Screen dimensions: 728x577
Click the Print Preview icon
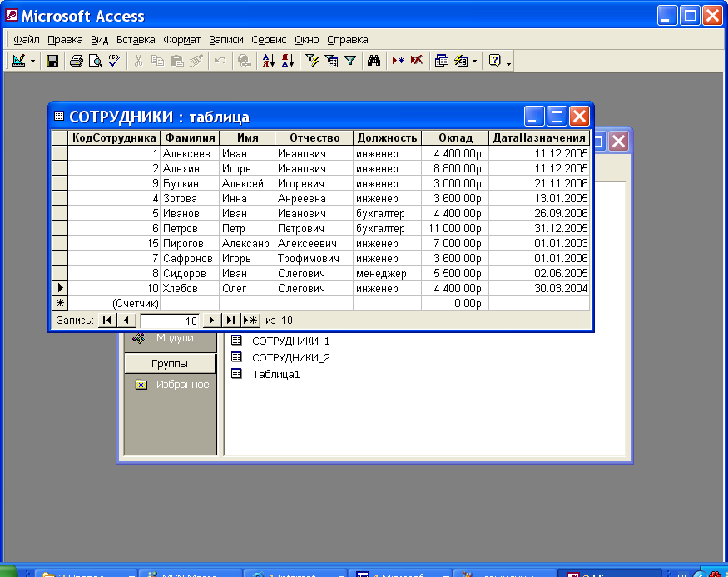[x=95, y=61]
